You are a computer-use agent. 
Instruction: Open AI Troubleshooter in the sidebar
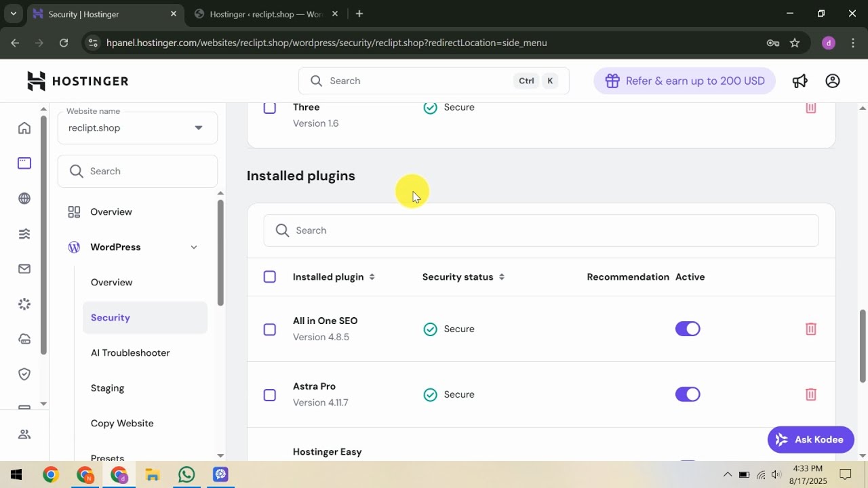point(130,353)
